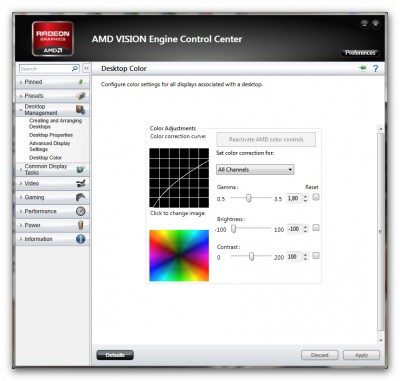Viewport: 400px width, 381px height.
Task: Select Desktop Color in the sidebar
Action: click(x=45, y=158)
